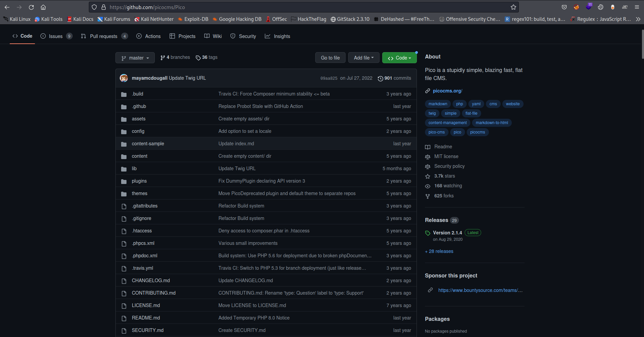Image resolution: width=644 pixels, height=337 pixels.
Task: Open the SECURITY.md file
Action: [148, 330]
